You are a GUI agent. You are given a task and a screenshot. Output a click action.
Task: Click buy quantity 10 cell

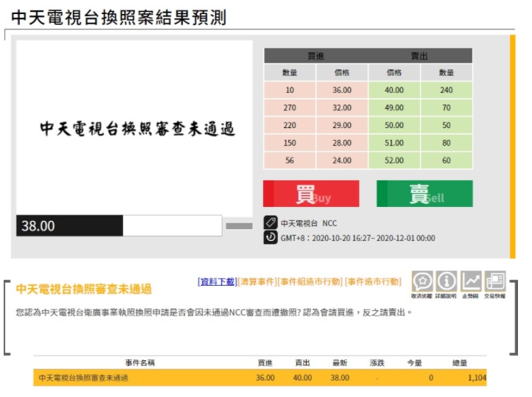pyautogui.click(x=290, y=90)
